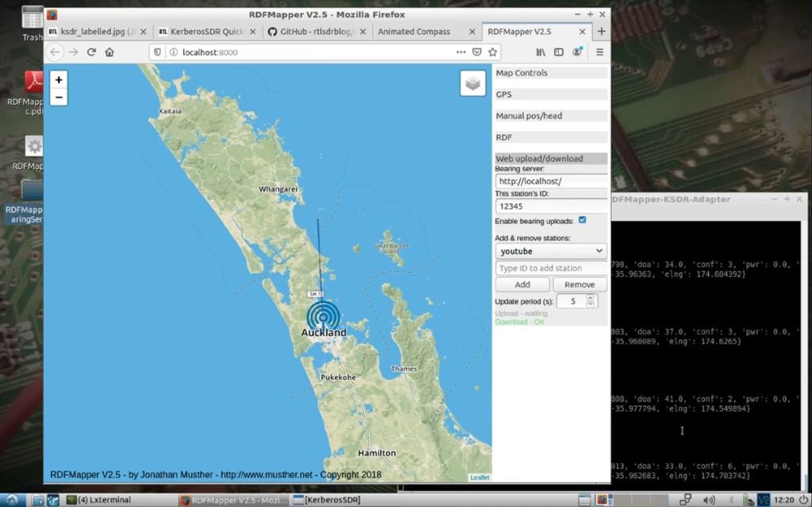
Task: Click power button in taskbar
Action: pos(803,500)
